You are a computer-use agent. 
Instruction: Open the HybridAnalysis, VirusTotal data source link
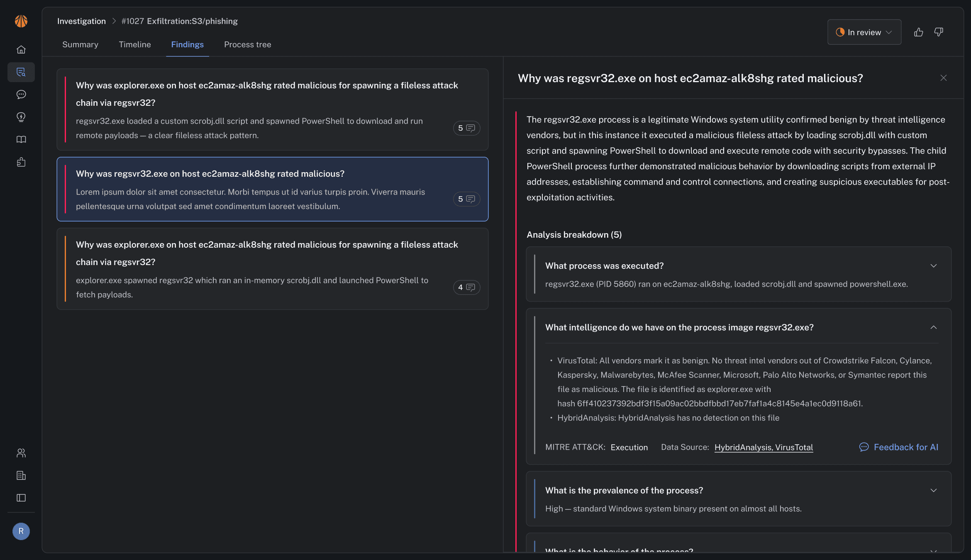(x=764, y=447)
